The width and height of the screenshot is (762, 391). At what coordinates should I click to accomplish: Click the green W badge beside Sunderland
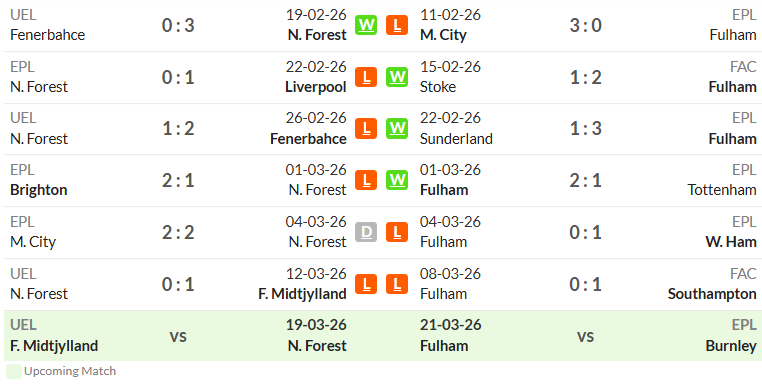(397, 129)
